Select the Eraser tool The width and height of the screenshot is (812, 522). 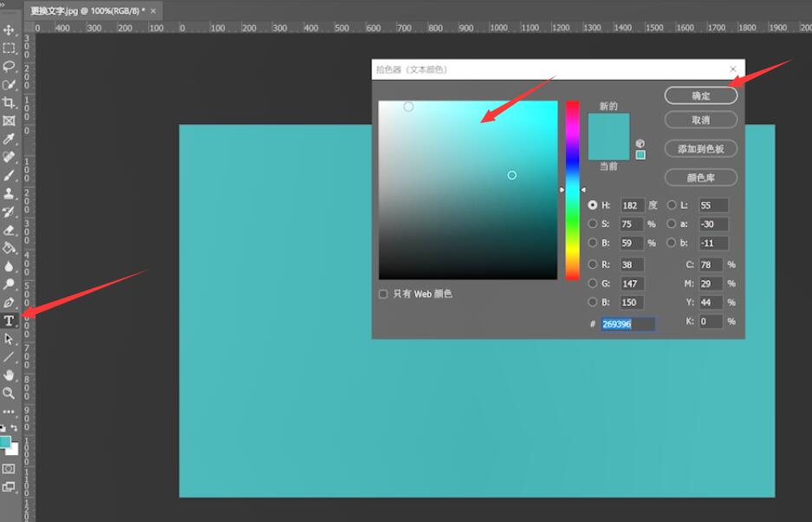pyautogui.click(x=9, y=230)
